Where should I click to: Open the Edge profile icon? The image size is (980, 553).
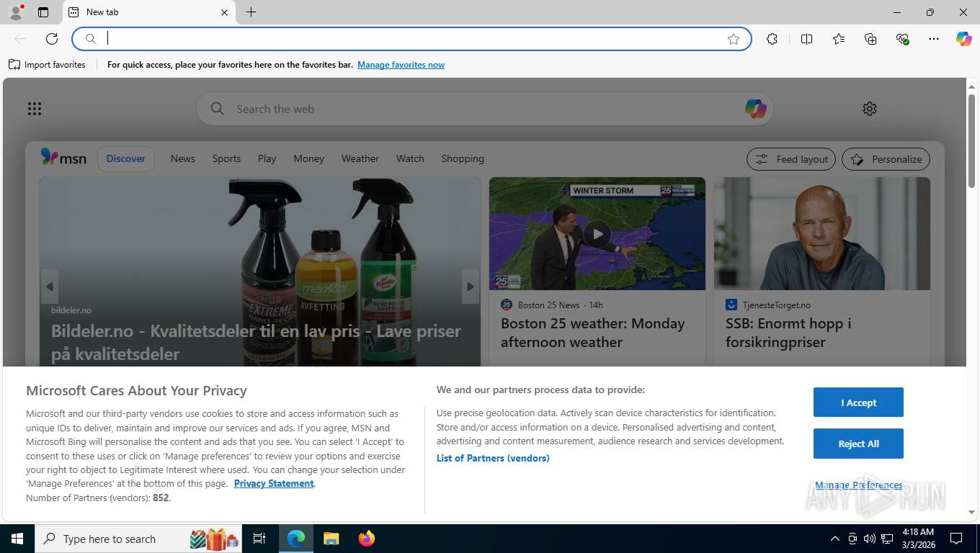coord(15,12)
